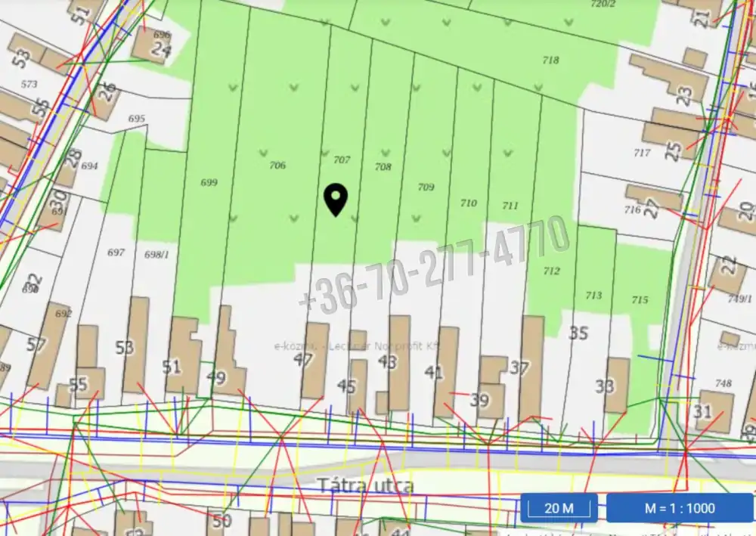This screenshot has width=756, height=536.
Task: Select parcel 713 on the map
Action: (x=594, y=296)
